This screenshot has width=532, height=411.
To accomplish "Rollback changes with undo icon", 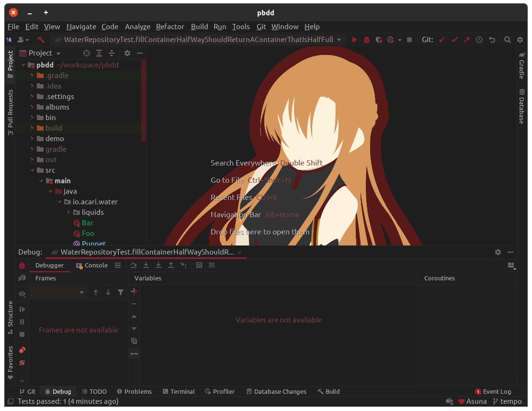I will tap(492, 40).
